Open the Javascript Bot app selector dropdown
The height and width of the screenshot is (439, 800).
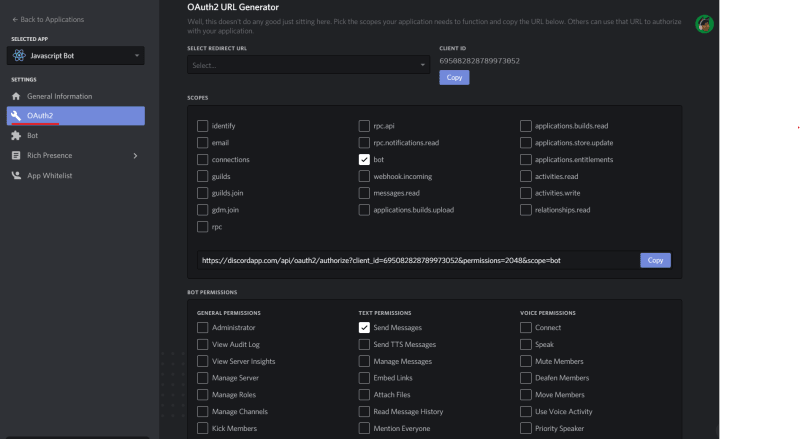(76, 56)
